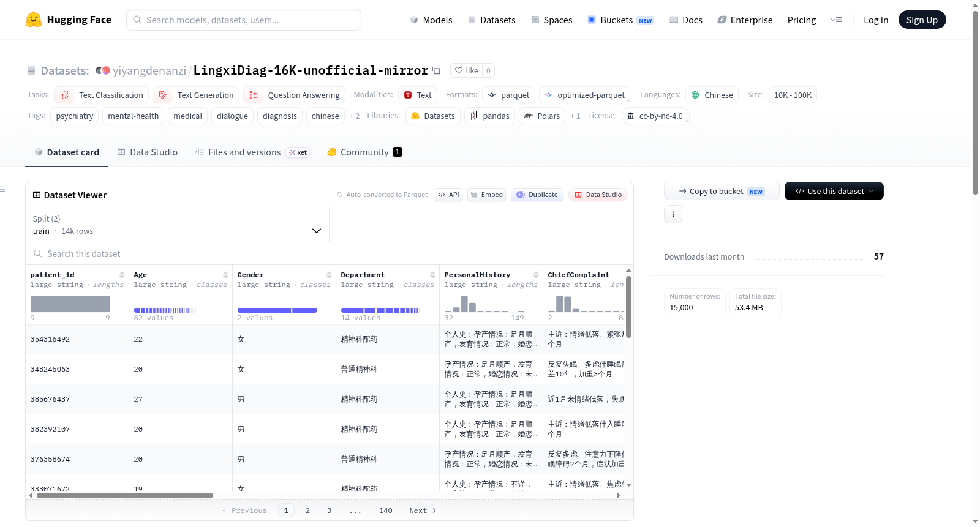Viewport: 980px width, 527px height.
Task: Click the Text modality tag
Action: (x=418, y=95)
